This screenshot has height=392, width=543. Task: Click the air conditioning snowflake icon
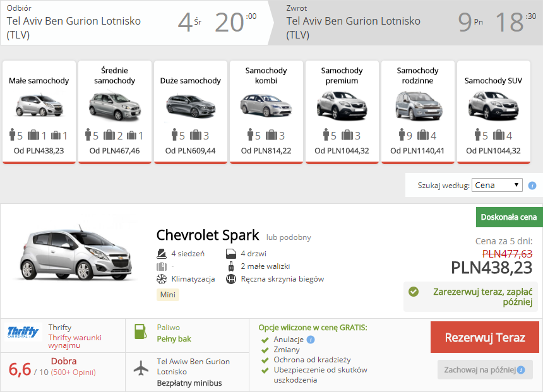coord(161,279)
